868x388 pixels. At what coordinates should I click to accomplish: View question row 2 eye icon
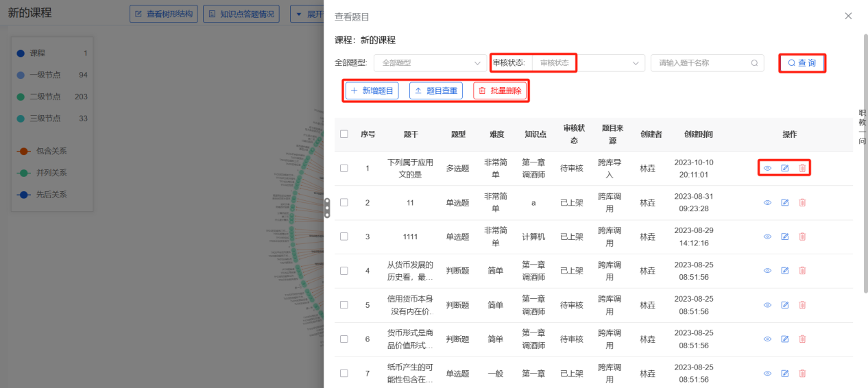point(768,202)
